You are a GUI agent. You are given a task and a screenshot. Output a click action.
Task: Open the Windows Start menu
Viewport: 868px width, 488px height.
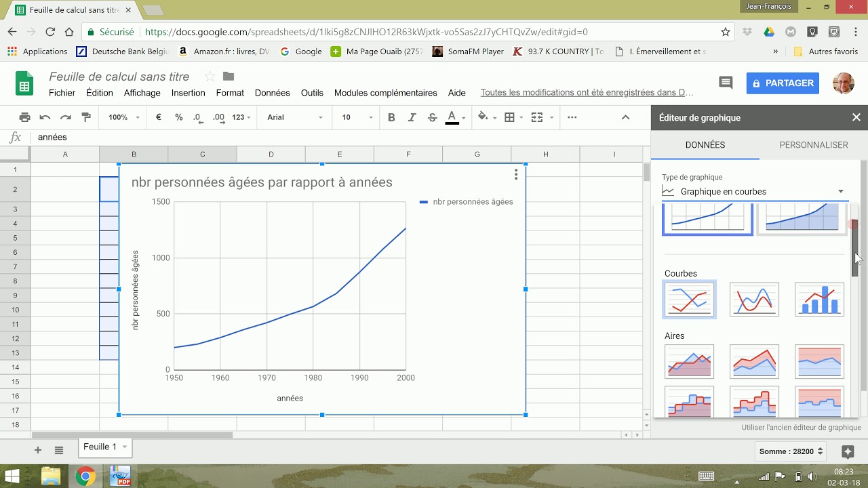click(12, 476)
